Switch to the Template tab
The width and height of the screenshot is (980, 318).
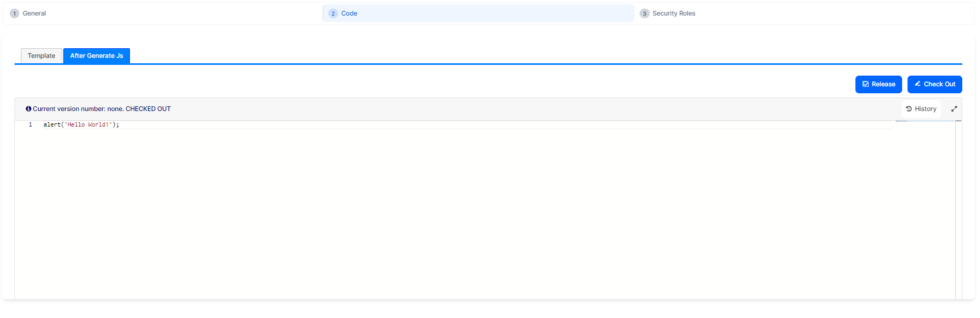tap(41, 56)
